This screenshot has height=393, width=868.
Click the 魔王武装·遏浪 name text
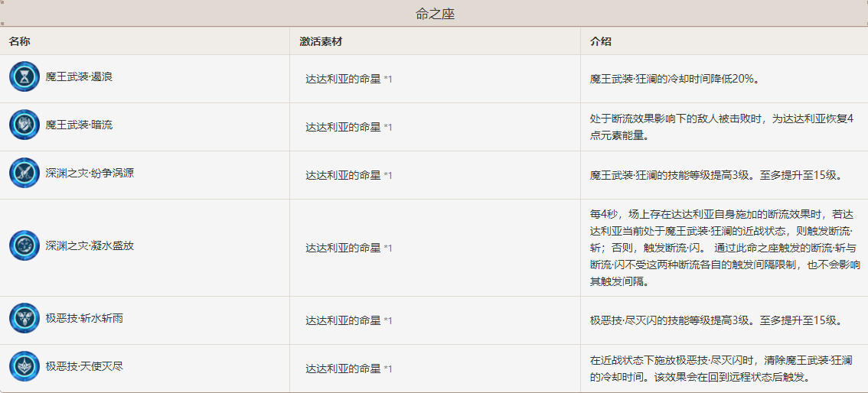point(79,76)
